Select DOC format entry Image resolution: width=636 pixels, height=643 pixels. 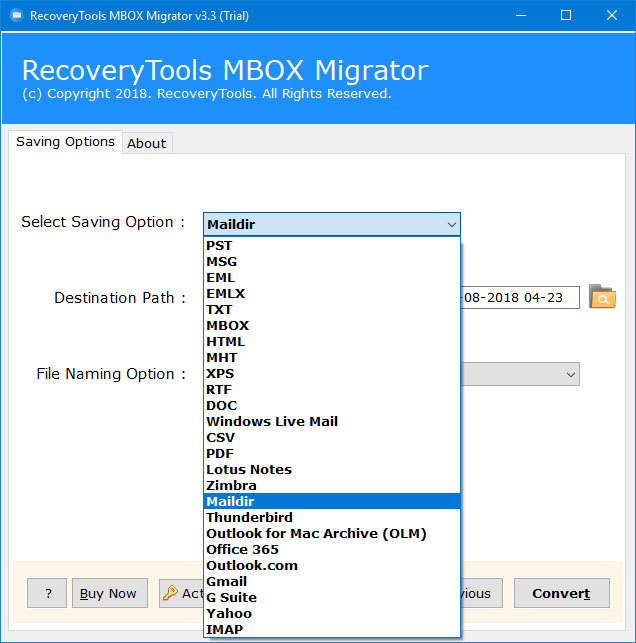tap(332, 406)
